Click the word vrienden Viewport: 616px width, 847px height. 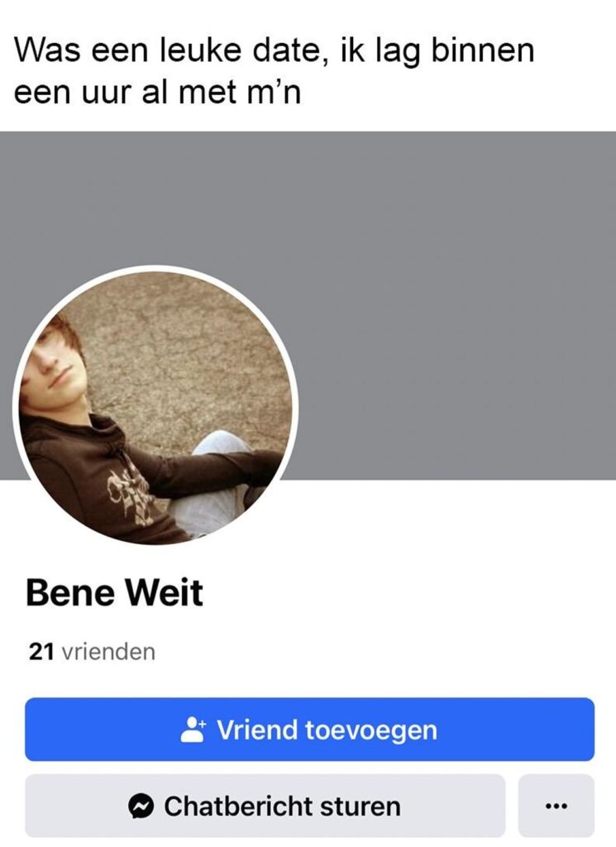[x=109, y=652]
